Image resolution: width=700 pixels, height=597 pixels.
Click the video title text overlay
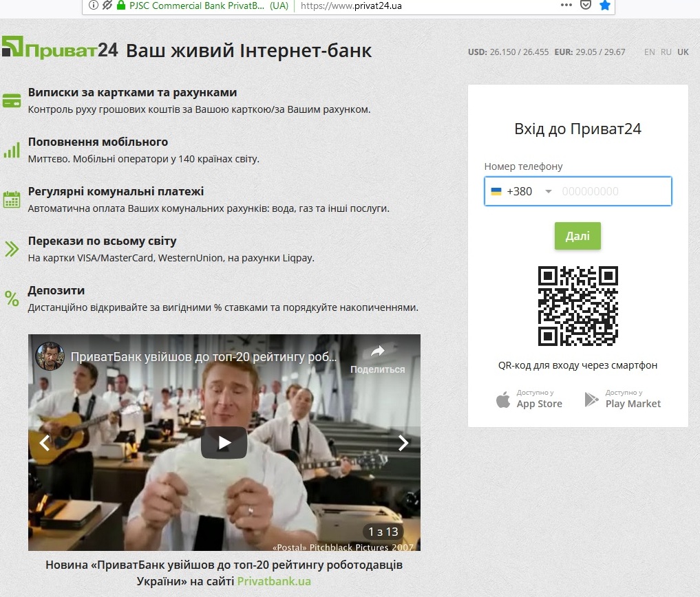pyautogui.click(x=204, y=357)
